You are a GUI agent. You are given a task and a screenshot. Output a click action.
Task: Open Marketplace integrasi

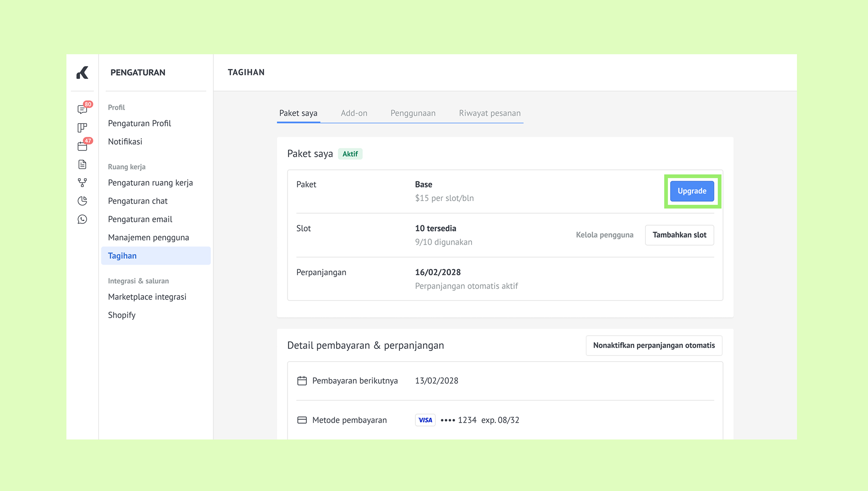[x=147, y=297]
